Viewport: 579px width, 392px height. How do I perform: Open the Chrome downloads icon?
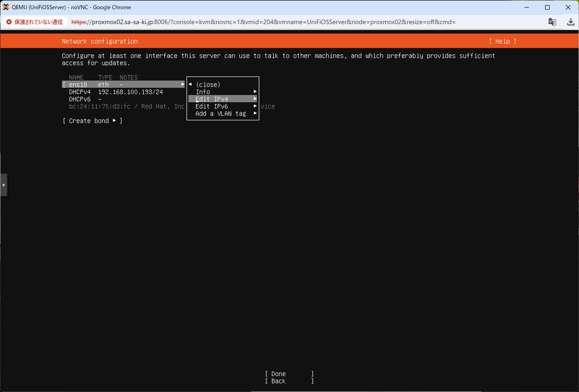coord(571,22)
